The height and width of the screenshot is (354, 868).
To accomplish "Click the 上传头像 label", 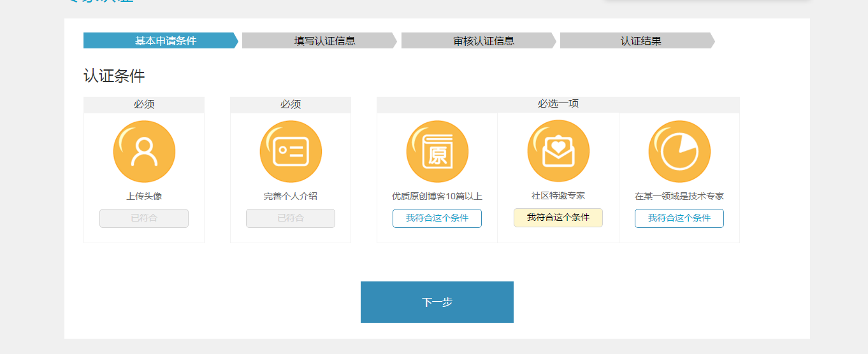I will tap(144, 196).
